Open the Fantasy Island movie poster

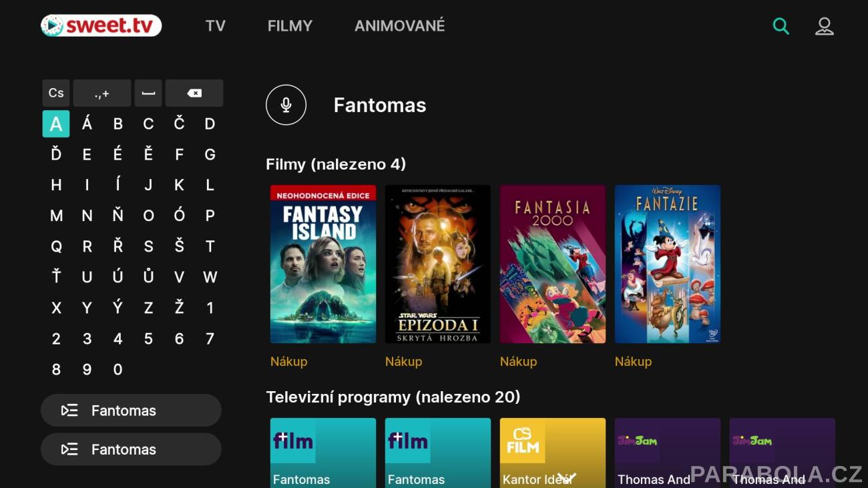click(x=323, y=264)
